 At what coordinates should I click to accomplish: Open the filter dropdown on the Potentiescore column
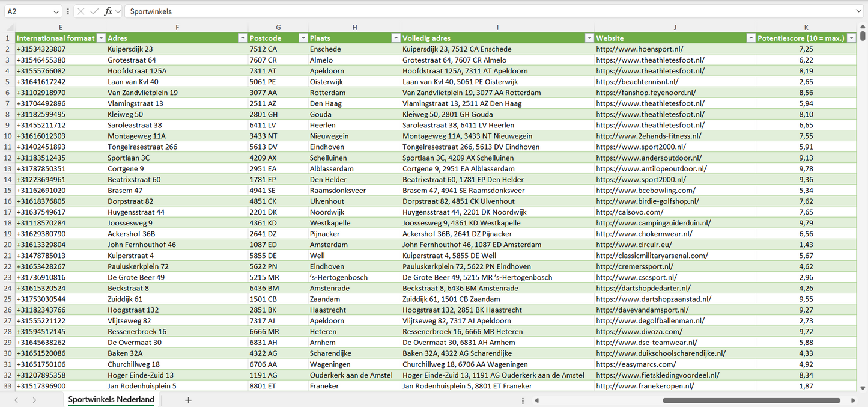(x=851, y=38)
